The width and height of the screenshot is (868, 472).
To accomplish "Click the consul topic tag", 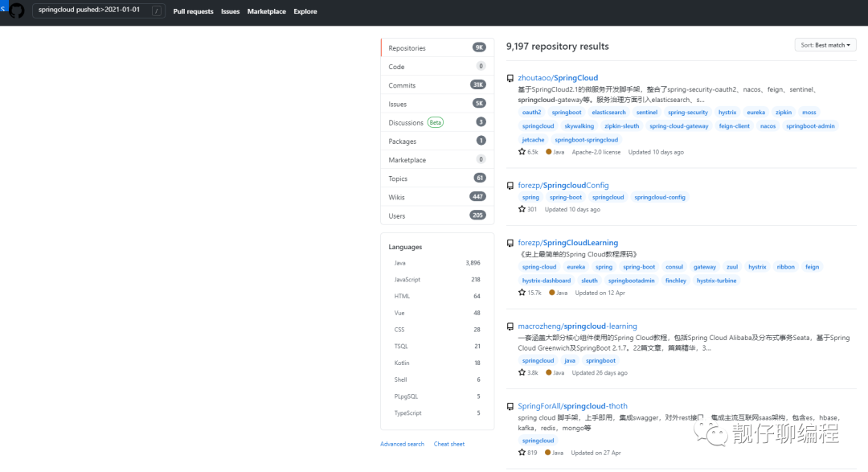I will click(674, 266).
